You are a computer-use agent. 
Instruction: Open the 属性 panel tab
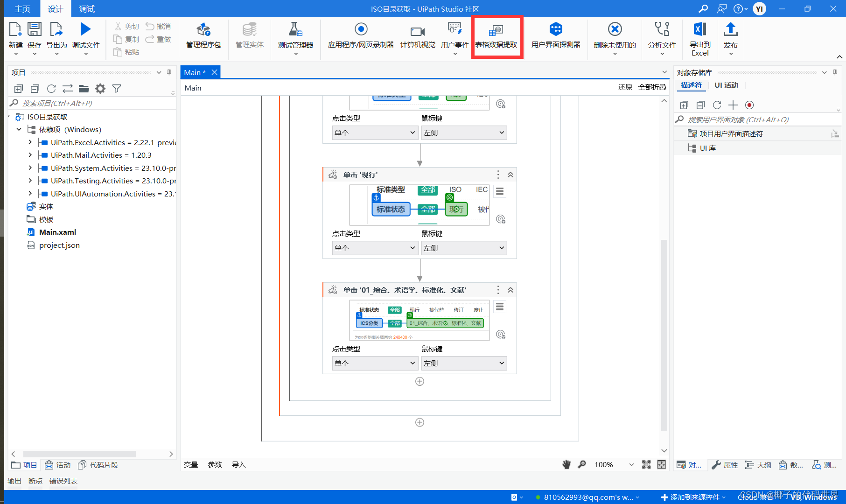tap(725, 465)
